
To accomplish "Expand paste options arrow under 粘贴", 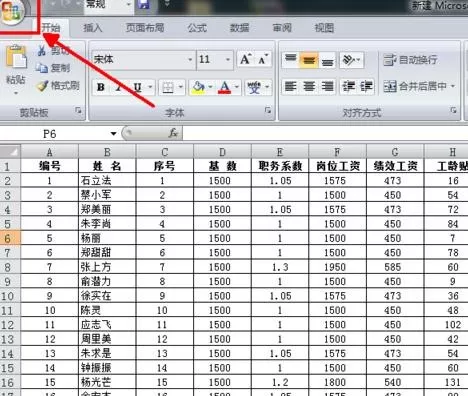I will 15,93.
